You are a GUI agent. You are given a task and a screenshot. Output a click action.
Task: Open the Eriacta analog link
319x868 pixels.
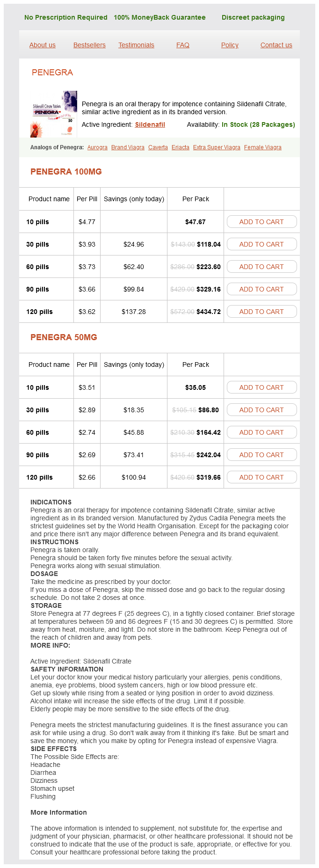click(x=181, y=147)
